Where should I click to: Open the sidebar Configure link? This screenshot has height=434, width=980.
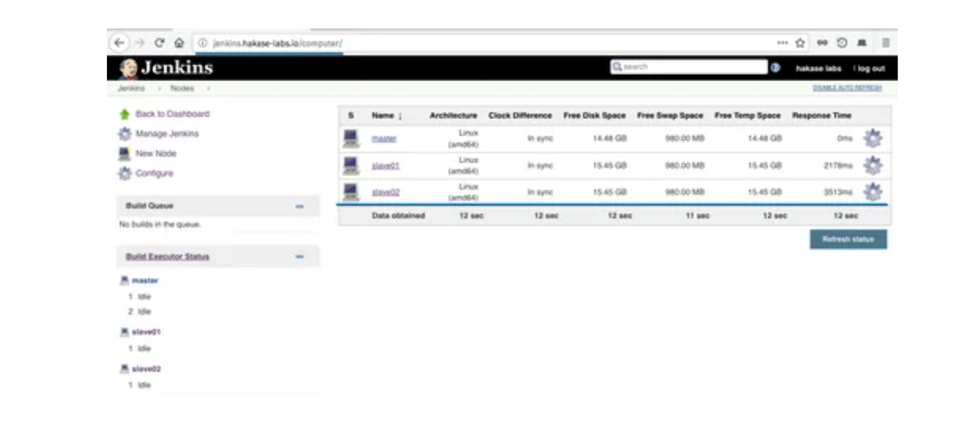(154, 173)
